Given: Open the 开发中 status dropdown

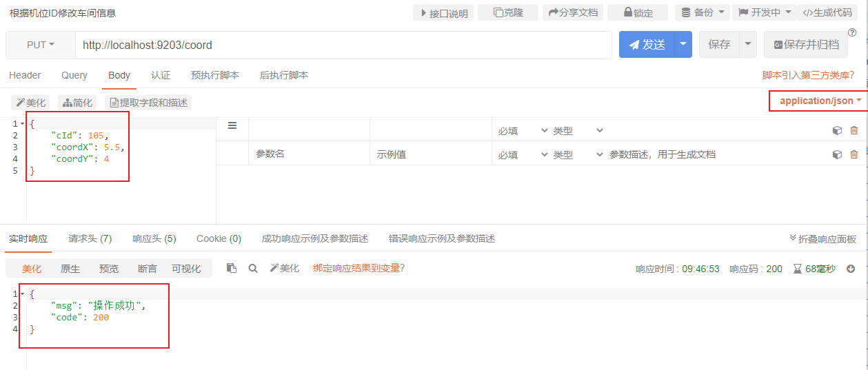Looking at the screenshot, I should pyautogui.click(x=765, y=12).
